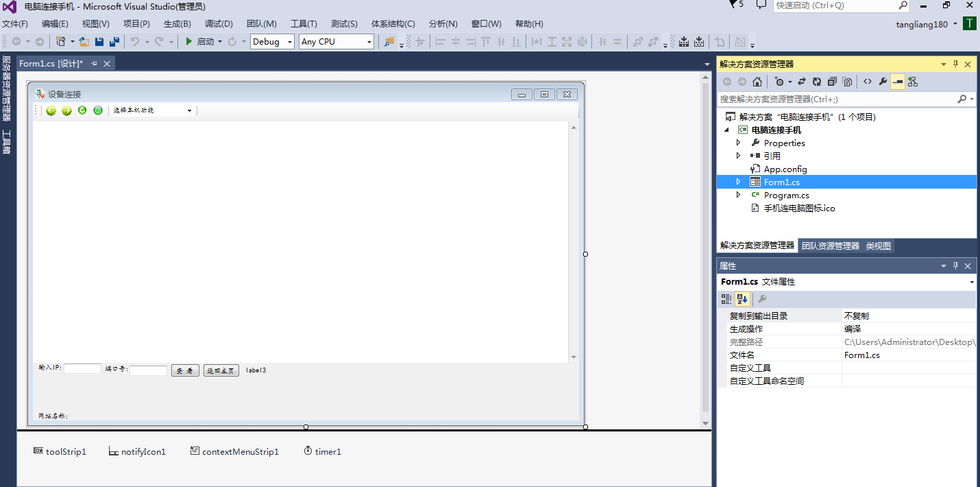Screen dimensions: 980x487
Task: Click the 输入IP text box on form
Action: click(82, 368)
